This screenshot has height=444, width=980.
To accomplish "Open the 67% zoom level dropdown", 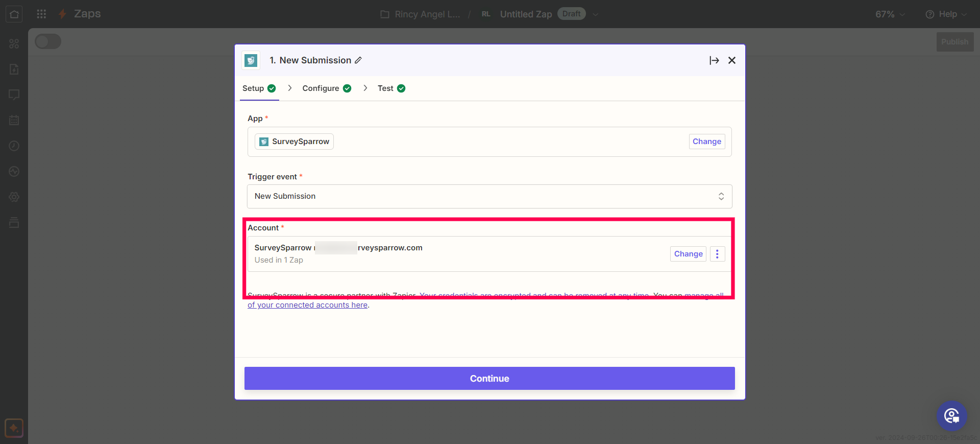I will [890, 14].
